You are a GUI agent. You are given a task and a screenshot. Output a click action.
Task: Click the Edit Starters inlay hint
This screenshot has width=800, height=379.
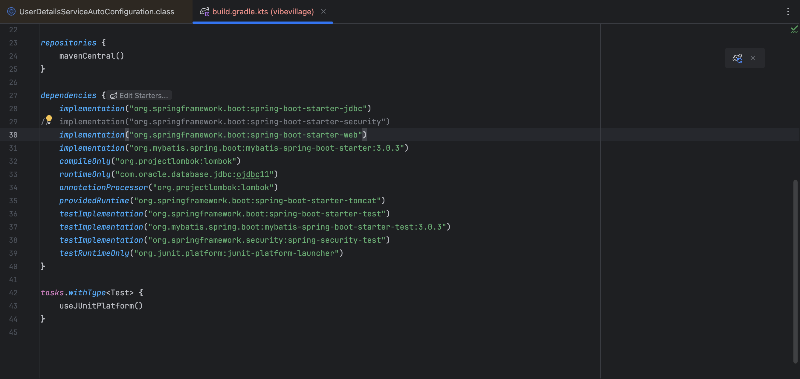click(139, 95)
